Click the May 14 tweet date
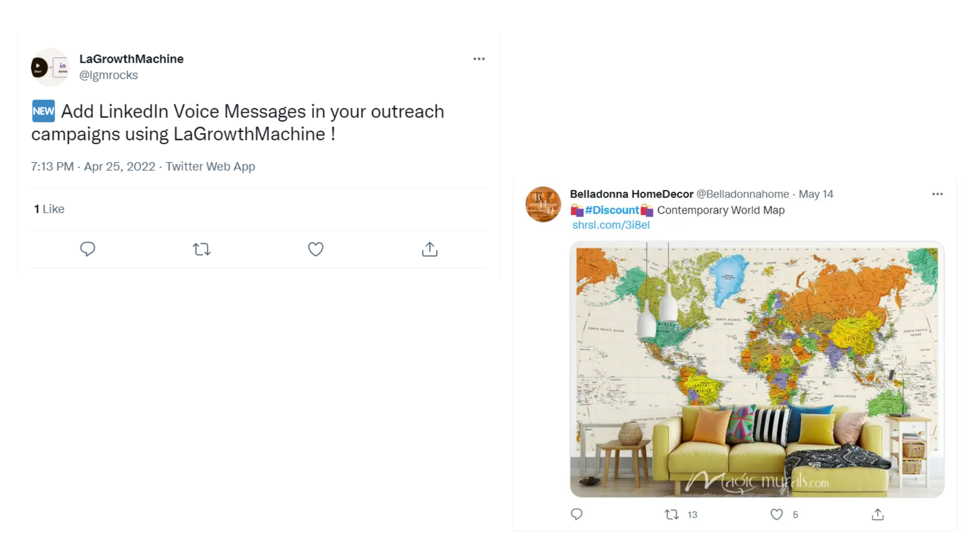 (x=816, y=194)
